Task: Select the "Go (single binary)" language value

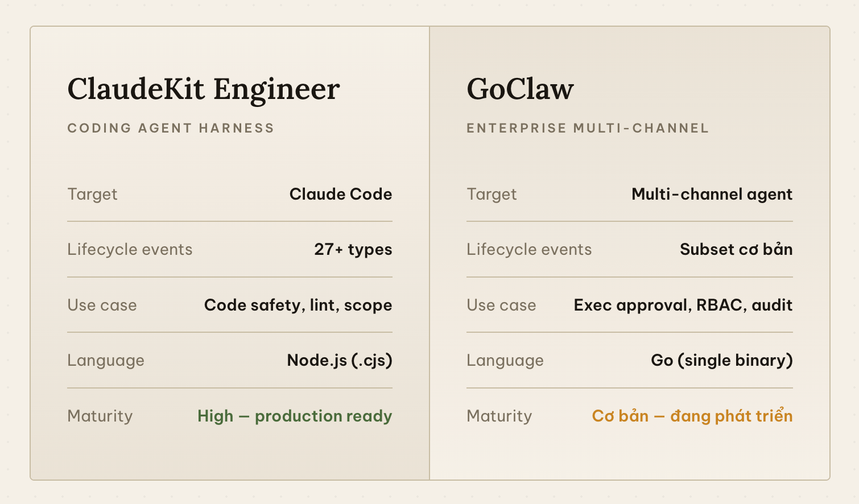Action: click(721, 361)
